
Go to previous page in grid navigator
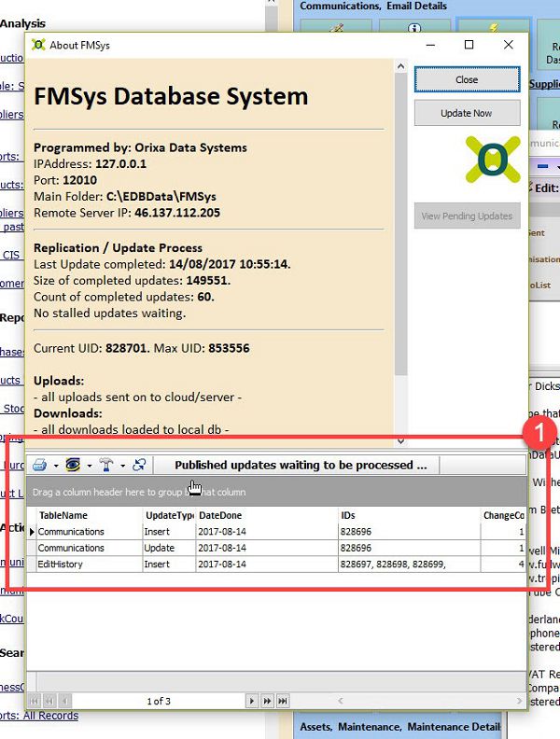(49, 701)
